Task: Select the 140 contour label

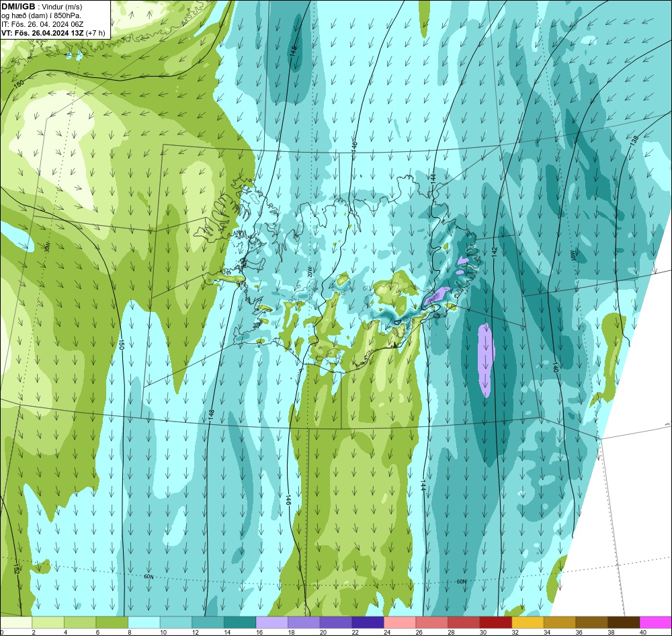Action: pyautogui.click(x=555, y=367)
